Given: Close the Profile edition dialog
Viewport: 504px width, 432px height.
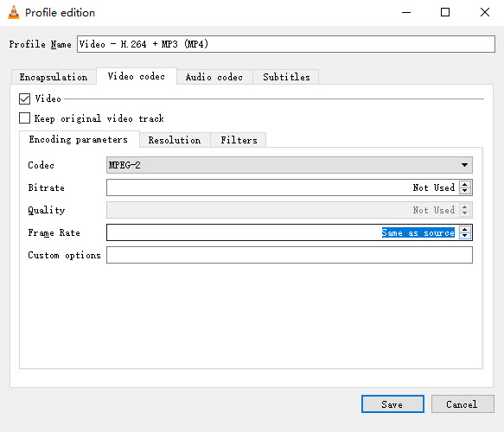Looking at the screenshot, I should click(x=485, y=12).
